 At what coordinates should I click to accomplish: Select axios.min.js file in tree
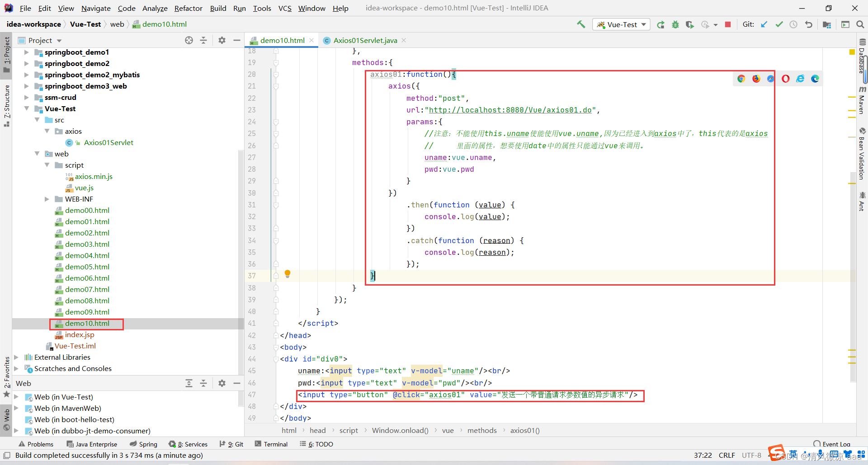94,177
